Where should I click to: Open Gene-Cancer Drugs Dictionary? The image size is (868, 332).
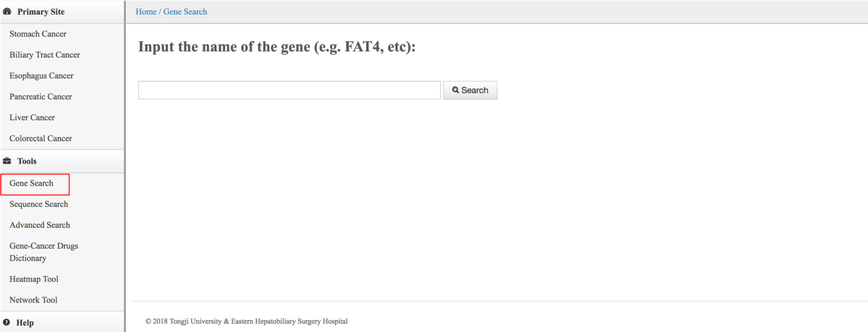point(44,252)
